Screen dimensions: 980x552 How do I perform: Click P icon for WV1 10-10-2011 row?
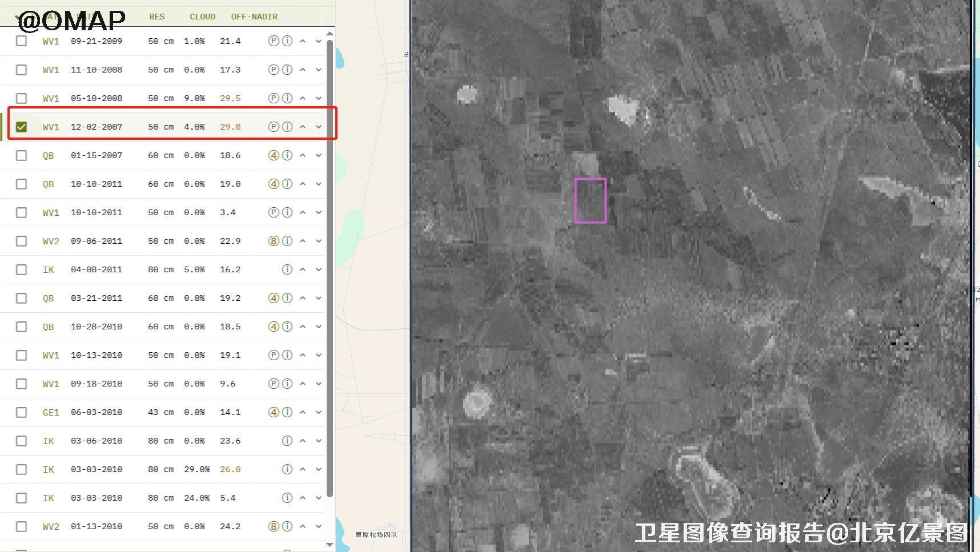pyautogui.click(x=274, y=212)
